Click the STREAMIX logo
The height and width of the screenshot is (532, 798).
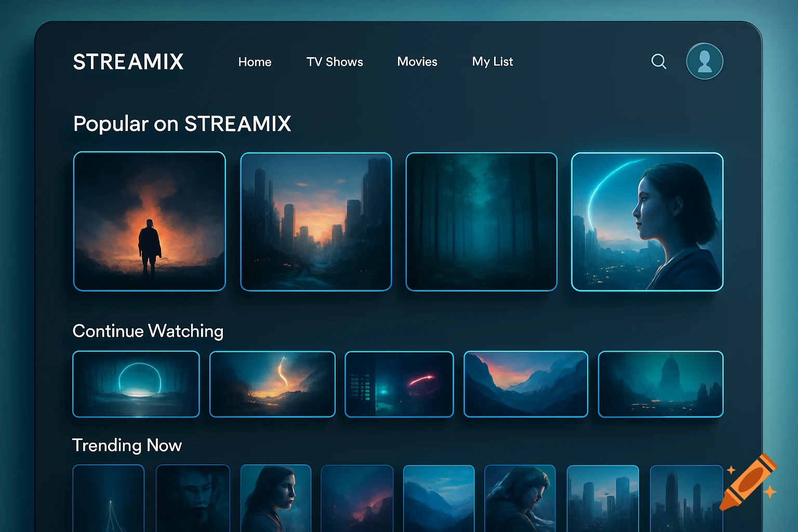(x=128, y=61)
